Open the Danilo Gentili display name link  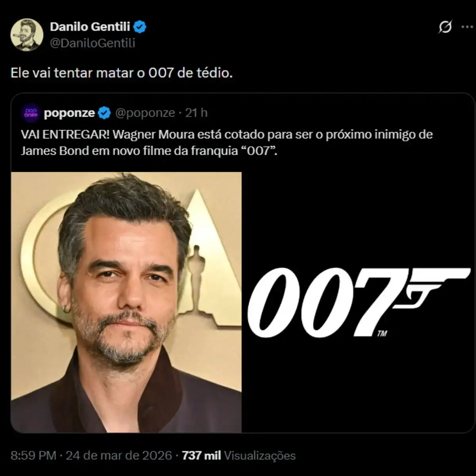click(90, 27)
